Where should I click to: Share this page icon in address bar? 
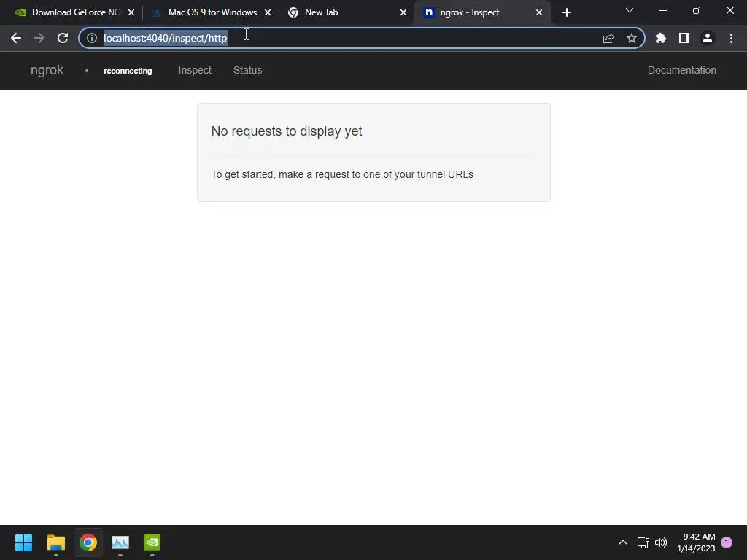[608, 38]
